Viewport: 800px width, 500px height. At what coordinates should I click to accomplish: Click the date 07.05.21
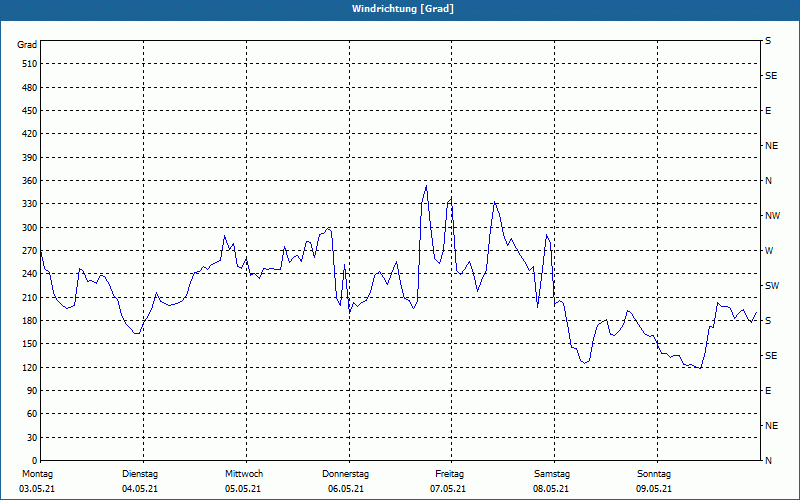pos(448,489)
